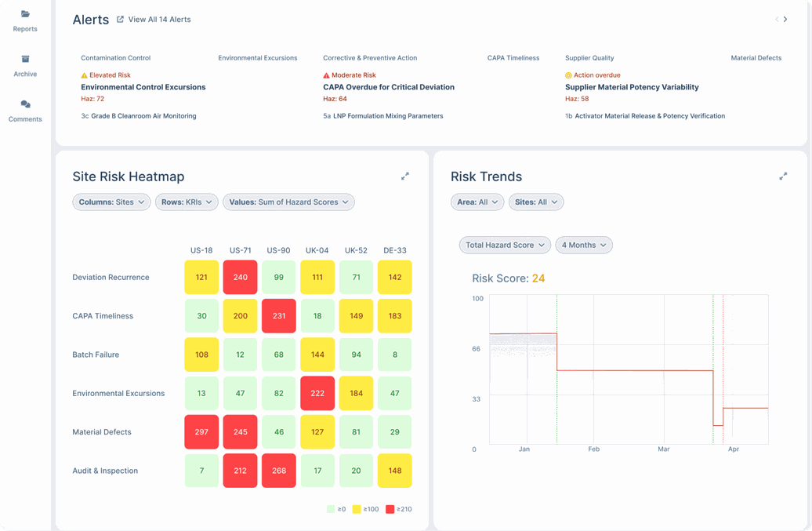
Task: Click the Contamination Control alert category
Action: tap(115, 58)
